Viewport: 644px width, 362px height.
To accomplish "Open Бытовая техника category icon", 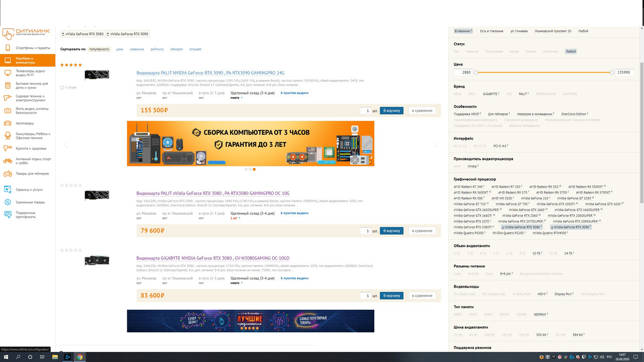I will [8, 85].
